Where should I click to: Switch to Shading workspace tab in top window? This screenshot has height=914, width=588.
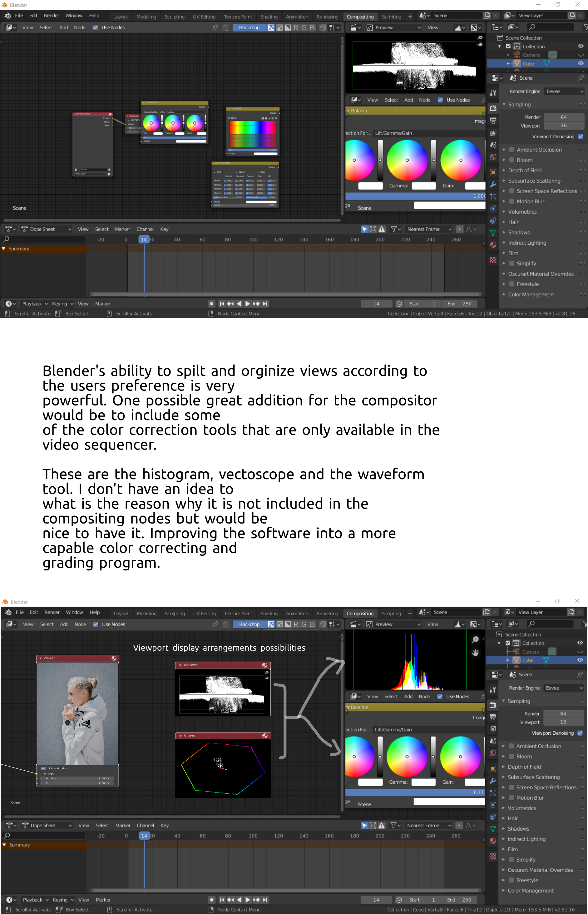[269, 17]
